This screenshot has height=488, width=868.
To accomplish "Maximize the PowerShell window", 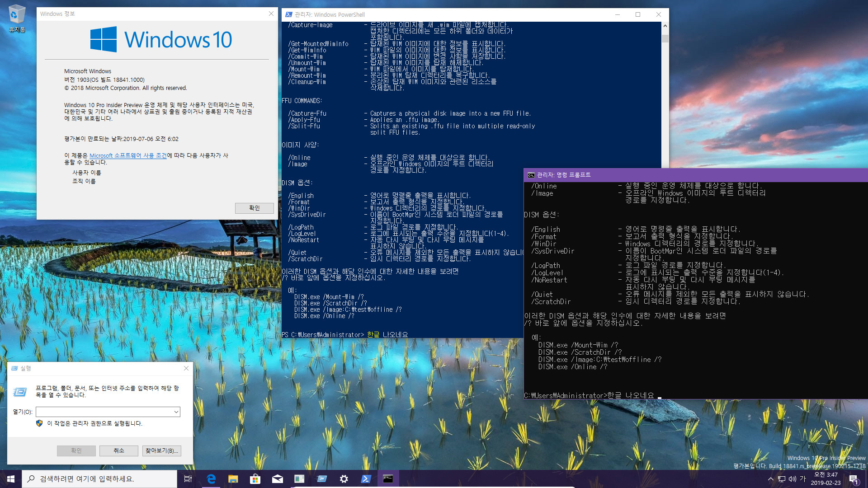I will [x=638, y=14].
